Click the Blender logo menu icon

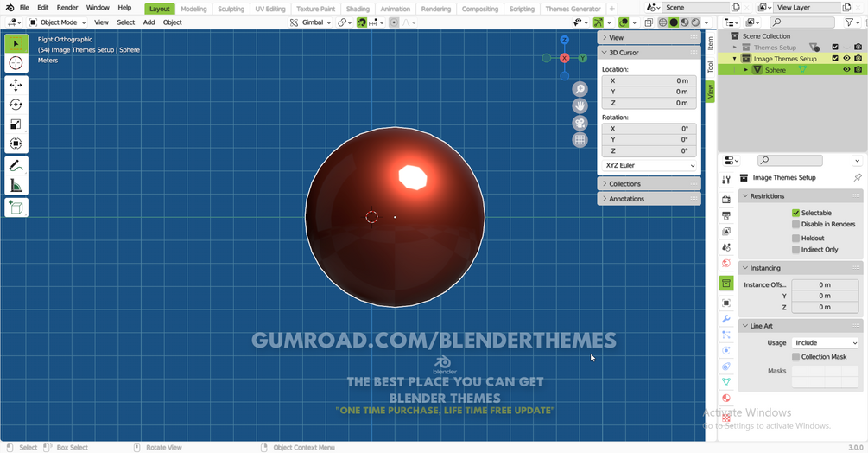(10, 8)
